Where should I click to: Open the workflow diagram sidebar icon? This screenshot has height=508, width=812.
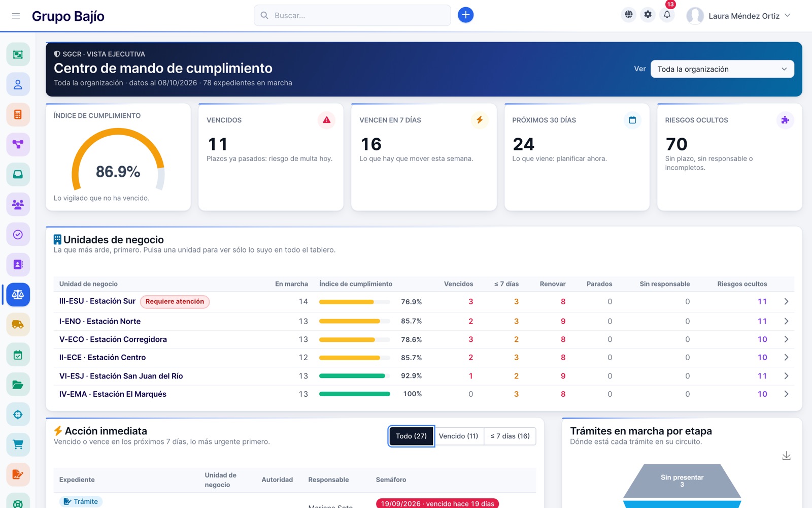click(18, 144)
